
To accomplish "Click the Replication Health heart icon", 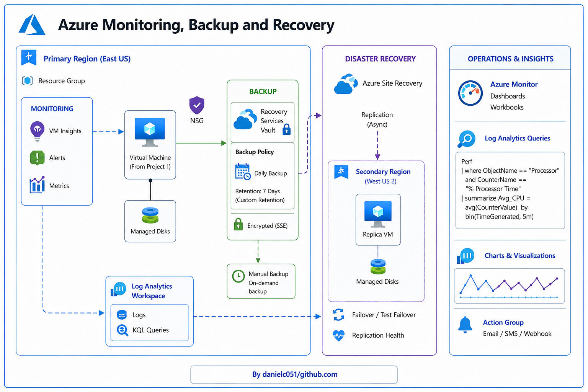I will pos(338,335).
